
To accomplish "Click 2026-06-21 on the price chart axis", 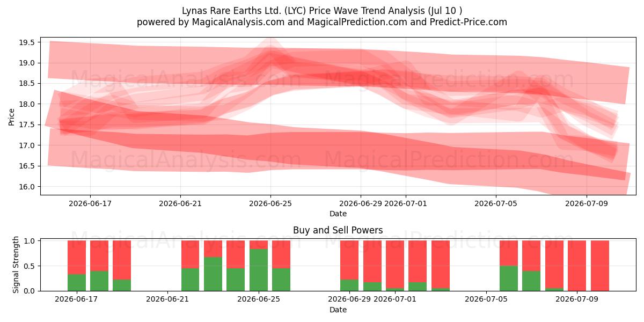I will click(x=180, y=203).
